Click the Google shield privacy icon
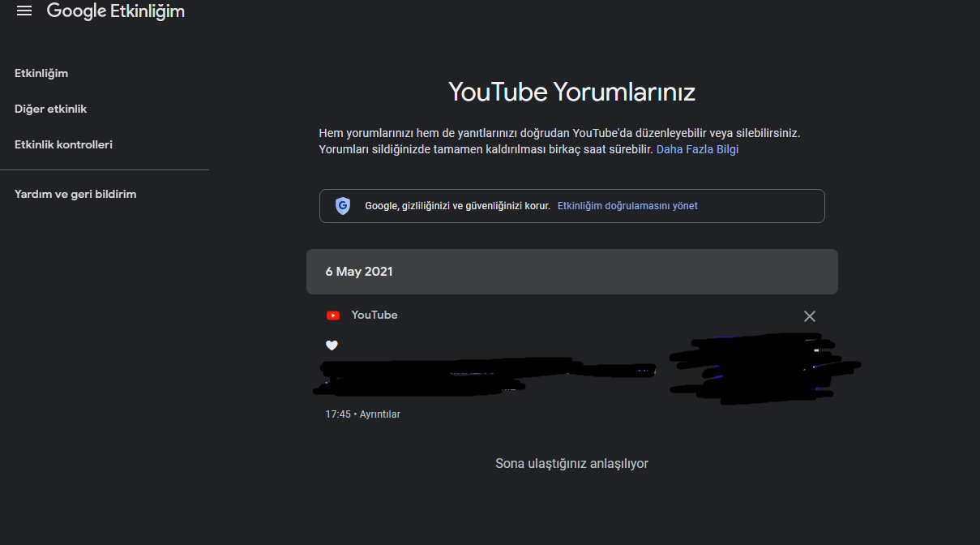 point(343,206)
